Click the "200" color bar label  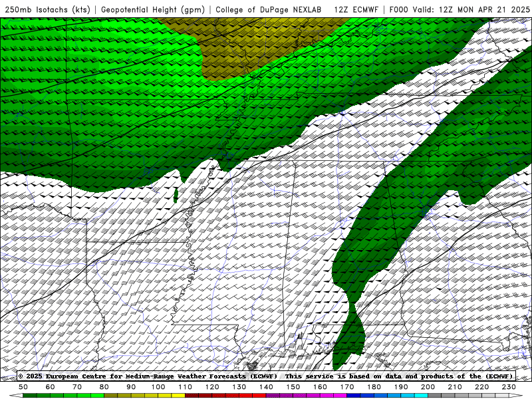428,387
